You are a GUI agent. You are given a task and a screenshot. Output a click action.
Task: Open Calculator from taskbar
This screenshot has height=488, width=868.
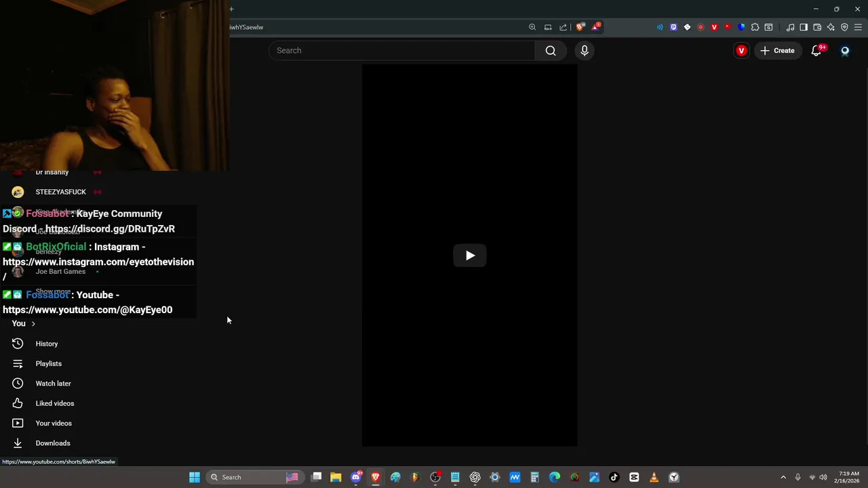coord(534,477)
